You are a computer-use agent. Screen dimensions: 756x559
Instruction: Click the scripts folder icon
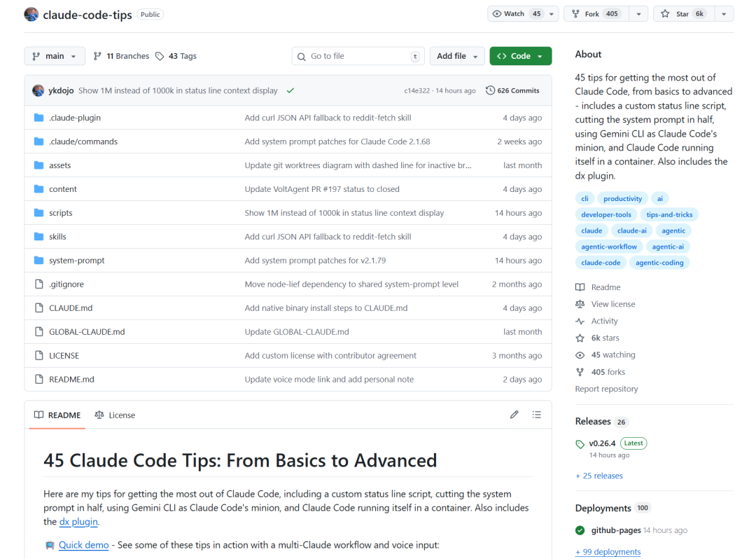(x=39, y=213)
